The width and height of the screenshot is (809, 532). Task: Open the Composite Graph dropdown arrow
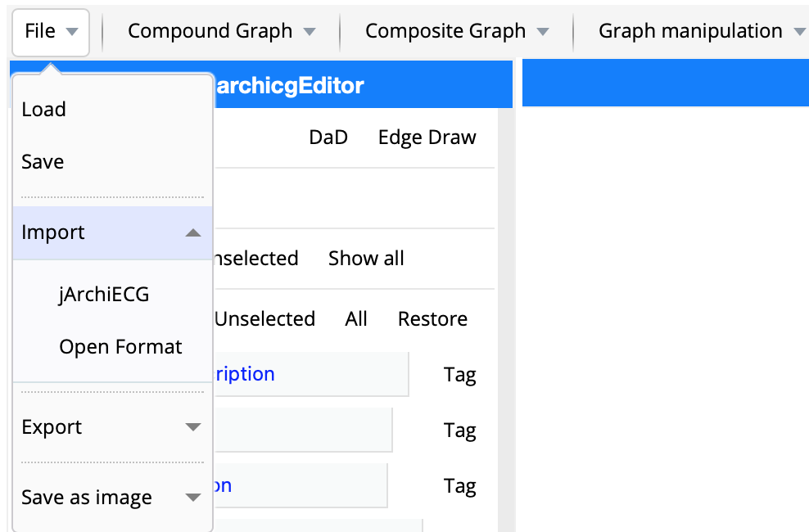(x=543, y=32)
